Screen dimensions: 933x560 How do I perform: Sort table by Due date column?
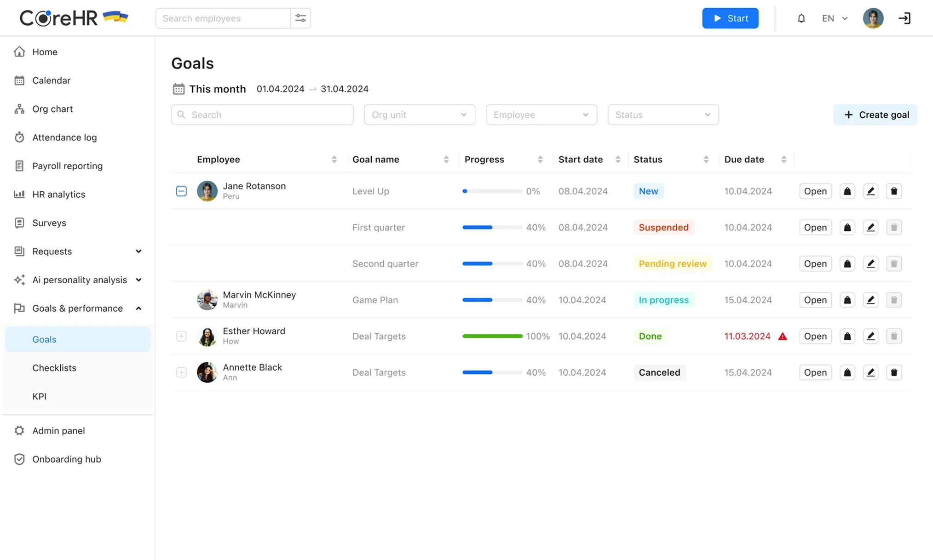(x=784, y=160)
